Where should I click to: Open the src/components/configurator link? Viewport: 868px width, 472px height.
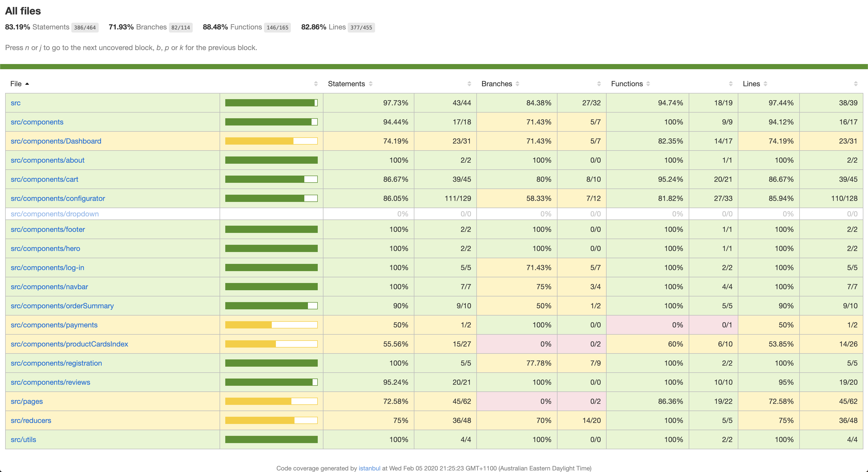pyautogui.click(x=58, y=199)
